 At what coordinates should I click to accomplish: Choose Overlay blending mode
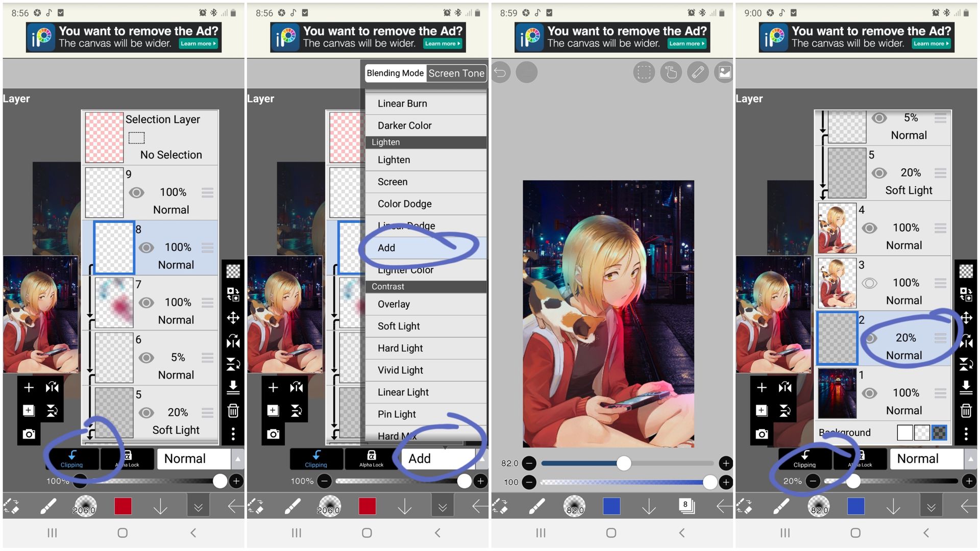pos(426,304)
